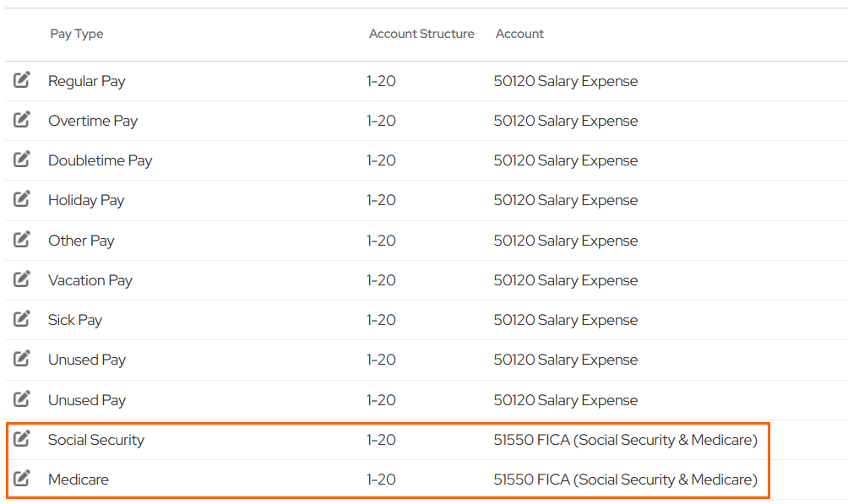The height and width of the screenshot is (504, 848).
Task: Click Doubletime Pay's 1-20 account structure
Action: [381, 160]
